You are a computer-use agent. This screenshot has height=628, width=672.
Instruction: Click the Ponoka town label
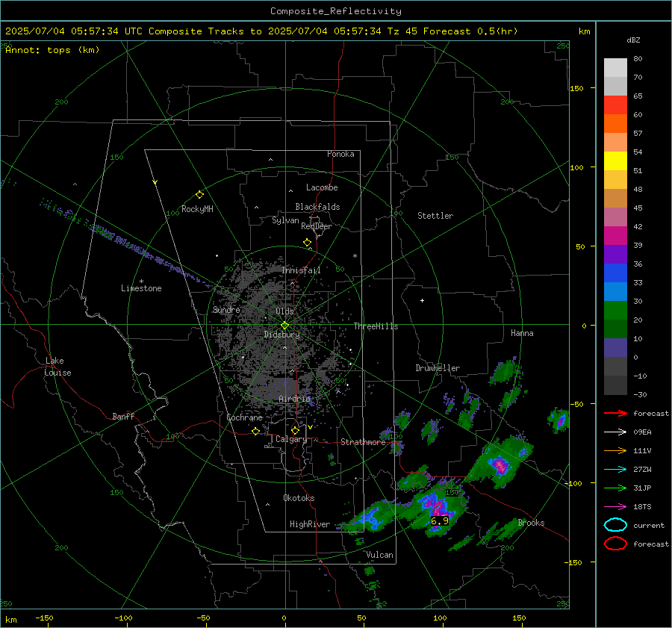click(340, 154)
